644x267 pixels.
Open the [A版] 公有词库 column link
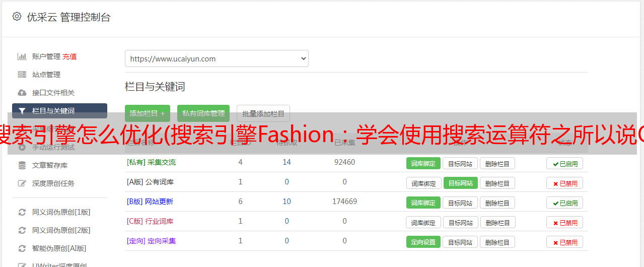150,182
